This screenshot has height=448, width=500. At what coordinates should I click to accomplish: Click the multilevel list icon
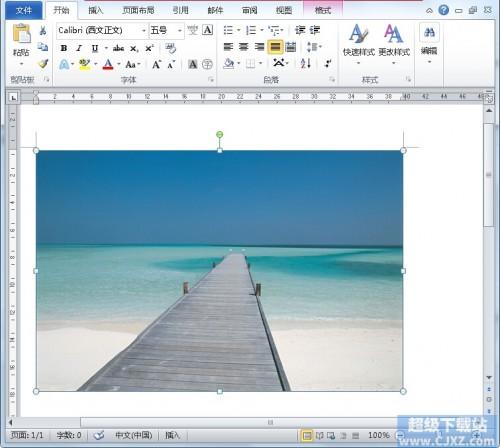point(274,30)
